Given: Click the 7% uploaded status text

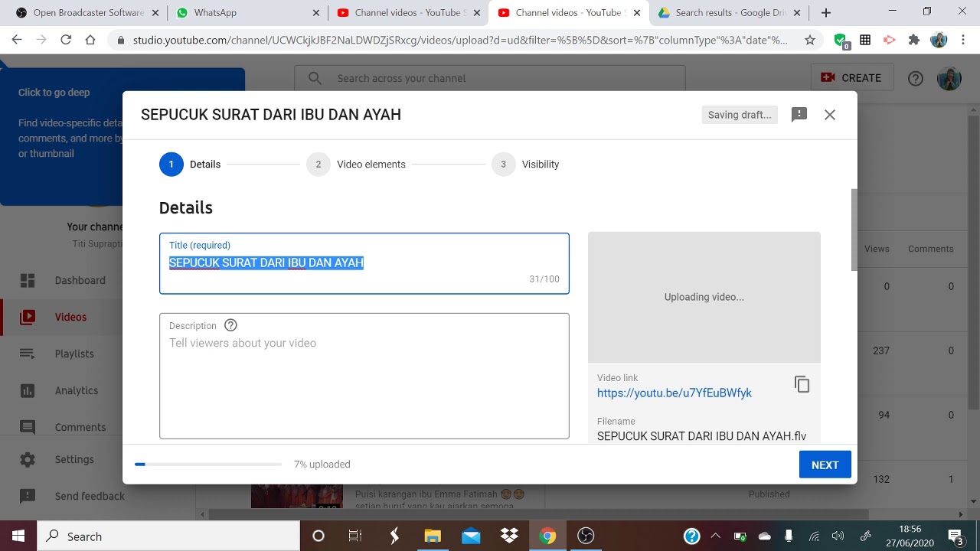Looking at the screenshot, I should (x=322, y=465).
